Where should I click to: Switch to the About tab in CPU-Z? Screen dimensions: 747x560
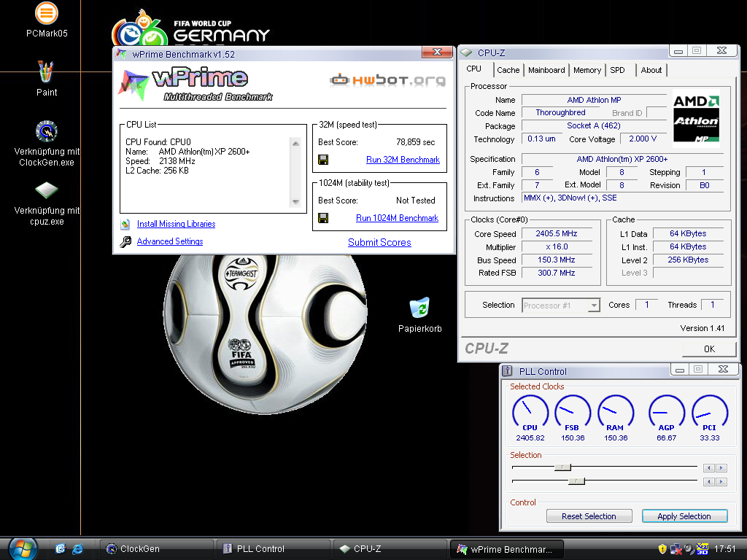point(651,71)
